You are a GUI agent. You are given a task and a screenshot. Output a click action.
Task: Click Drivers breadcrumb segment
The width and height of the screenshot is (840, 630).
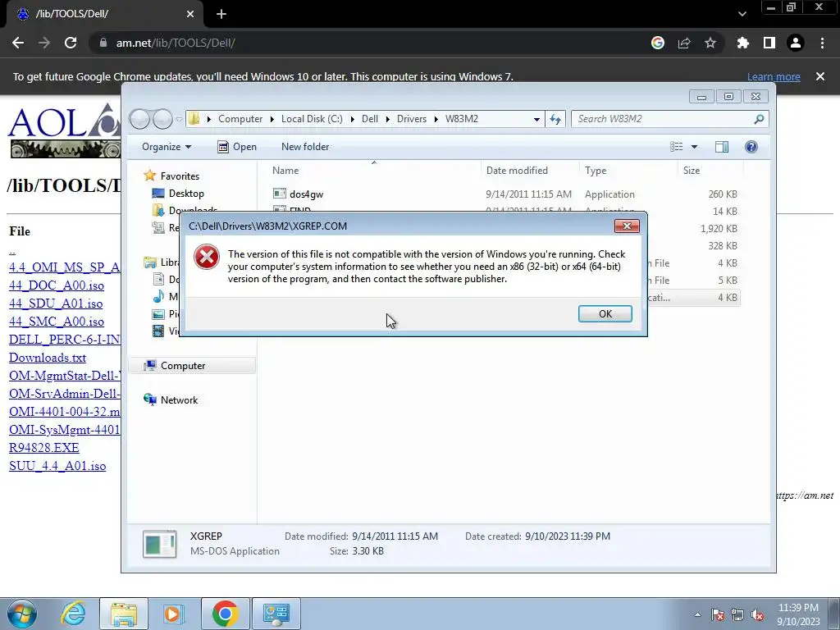[412, 119]
